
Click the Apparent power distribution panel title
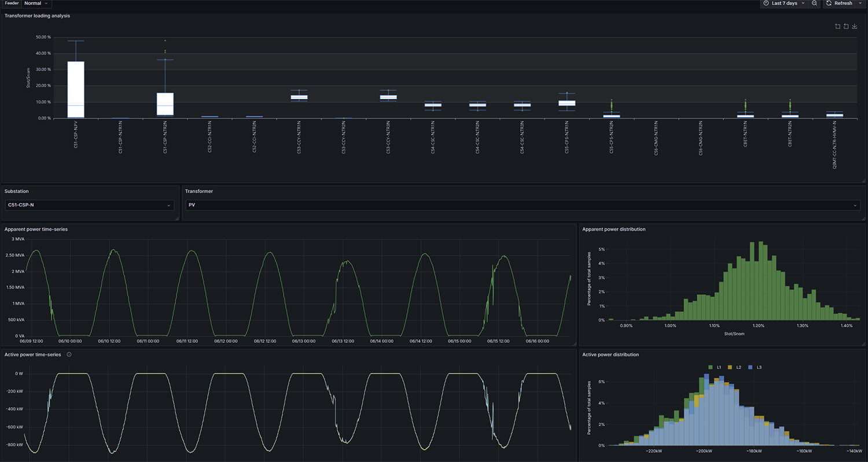[x=613, y=229]
